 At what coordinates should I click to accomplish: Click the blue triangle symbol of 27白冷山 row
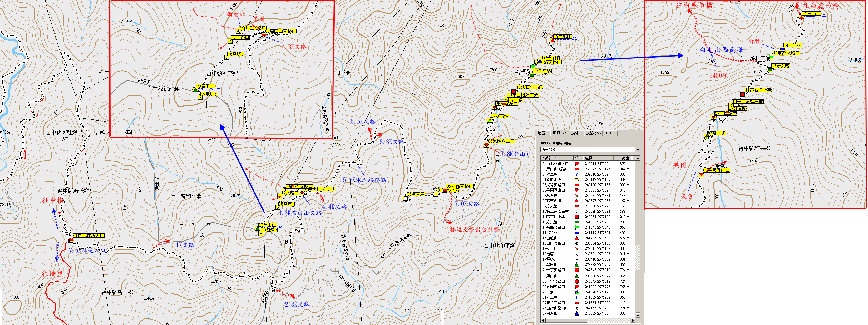pyautogui.click(x=576, y=313)
